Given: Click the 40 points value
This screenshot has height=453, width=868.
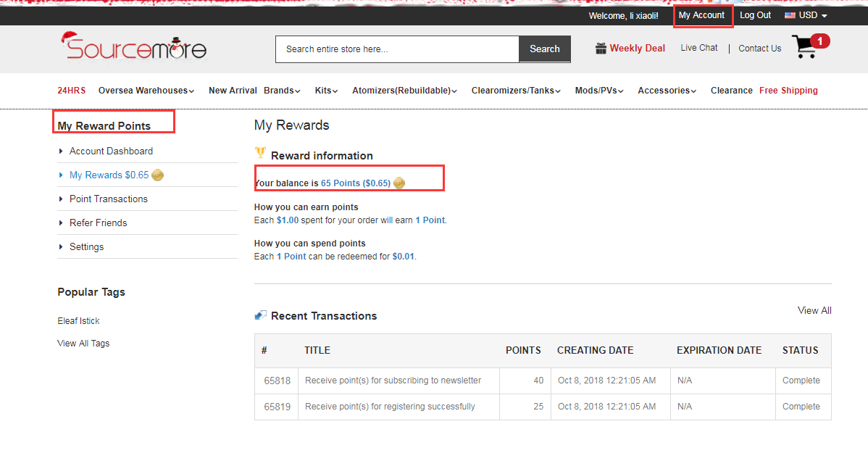Looking at the screenshot, I should pos(538,381).
